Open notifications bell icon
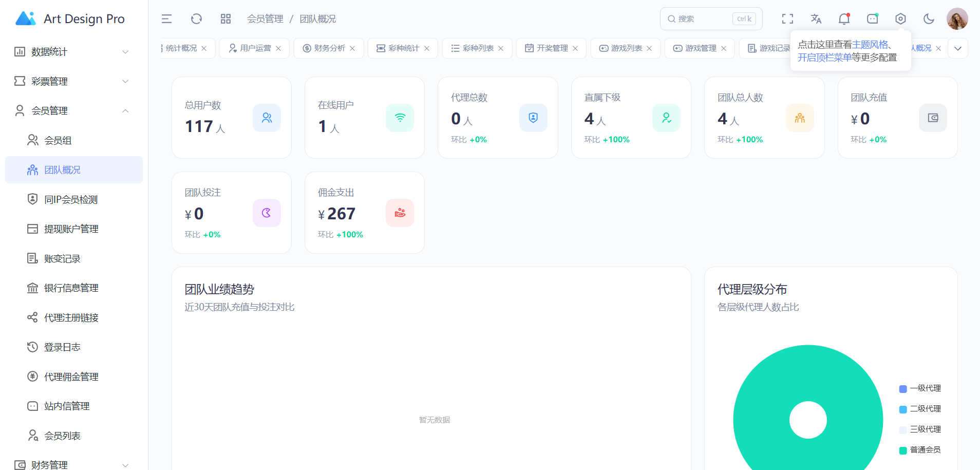 pos(844,19)
